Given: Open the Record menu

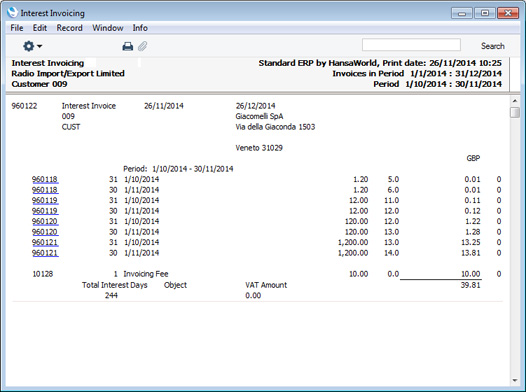Looking at the screenshot, I should [x=69, y=28].
